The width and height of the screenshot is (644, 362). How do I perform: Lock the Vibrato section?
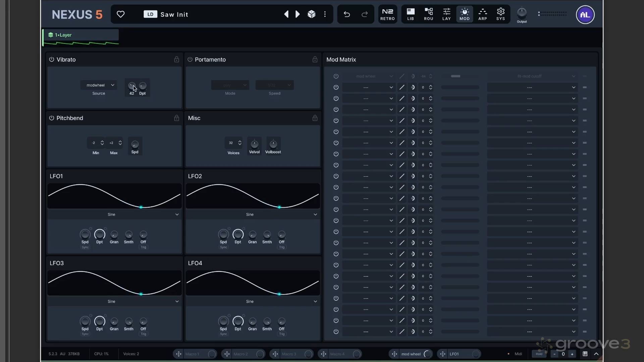point(176,59)
